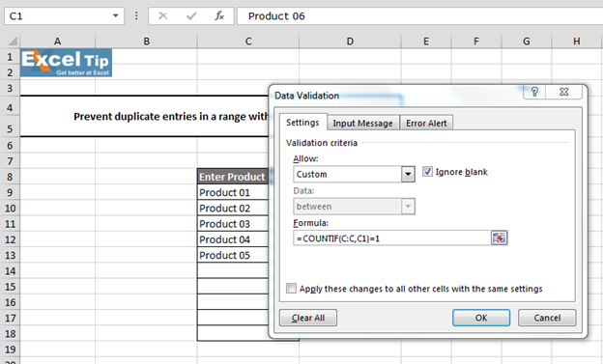Click the empty bordered cell in row 18

point(233,334)
